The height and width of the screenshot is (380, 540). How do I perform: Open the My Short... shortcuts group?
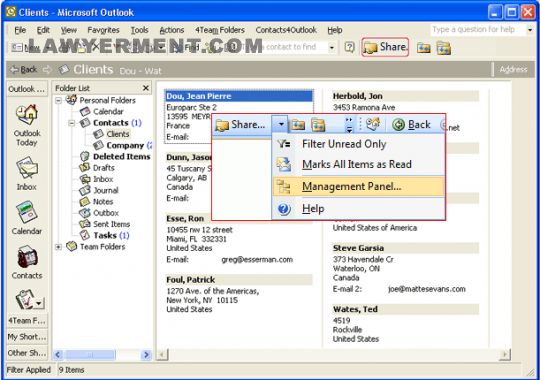click(x=27, y=337)
